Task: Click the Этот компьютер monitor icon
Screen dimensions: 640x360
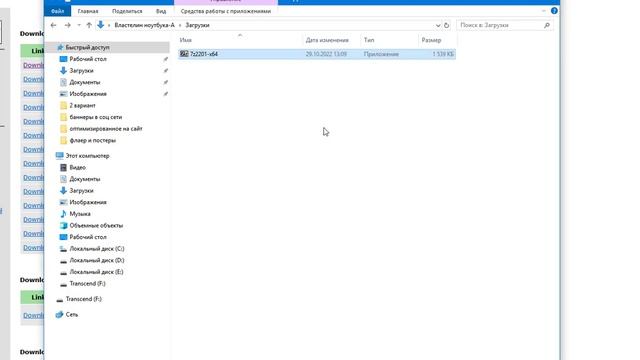Action: (60, 156)
